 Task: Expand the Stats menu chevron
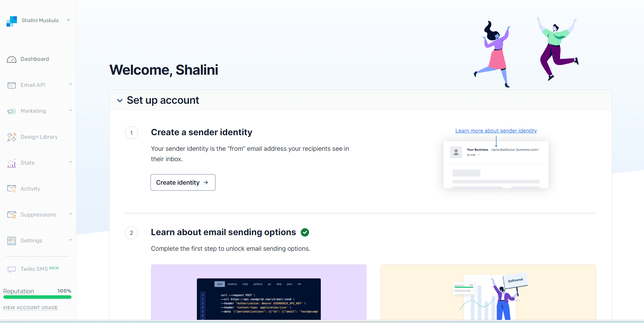70,162
